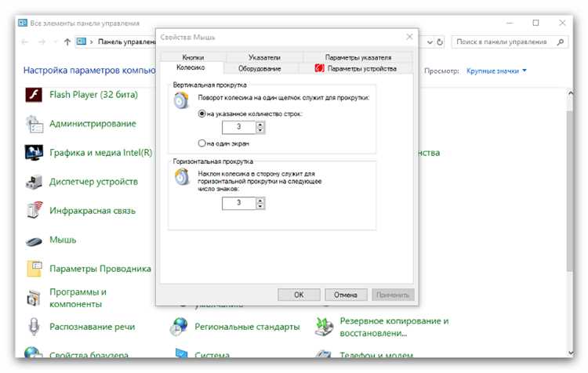The image size is (588, 373).
Task: Open the address bar history dropdown arrow
Action: (430, 42)
